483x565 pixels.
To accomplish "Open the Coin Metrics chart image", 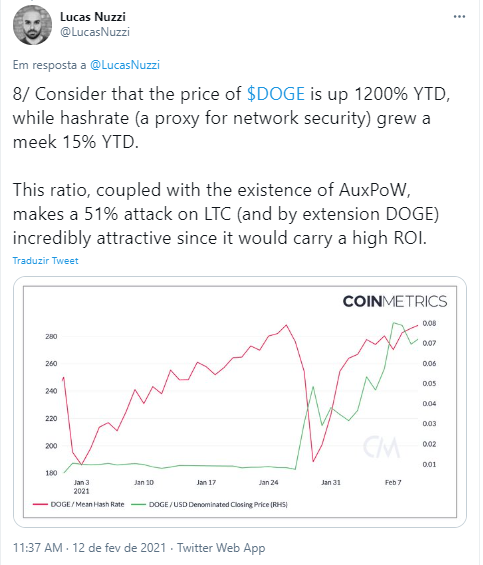I will 240,402.
